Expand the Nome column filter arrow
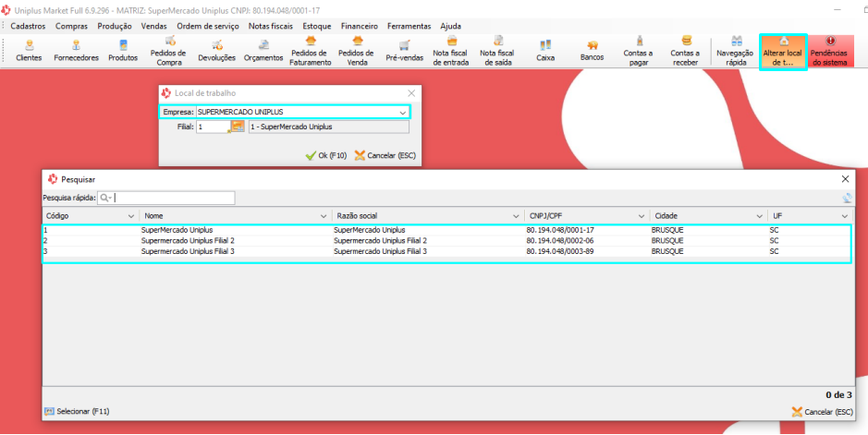This screenshot has height=435, width=868. point(324,216)
